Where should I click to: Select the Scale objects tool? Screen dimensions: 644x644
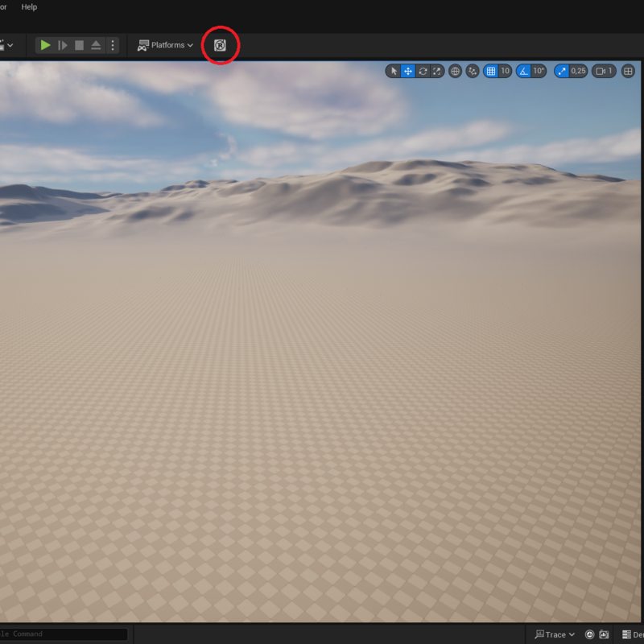[436, 71]
